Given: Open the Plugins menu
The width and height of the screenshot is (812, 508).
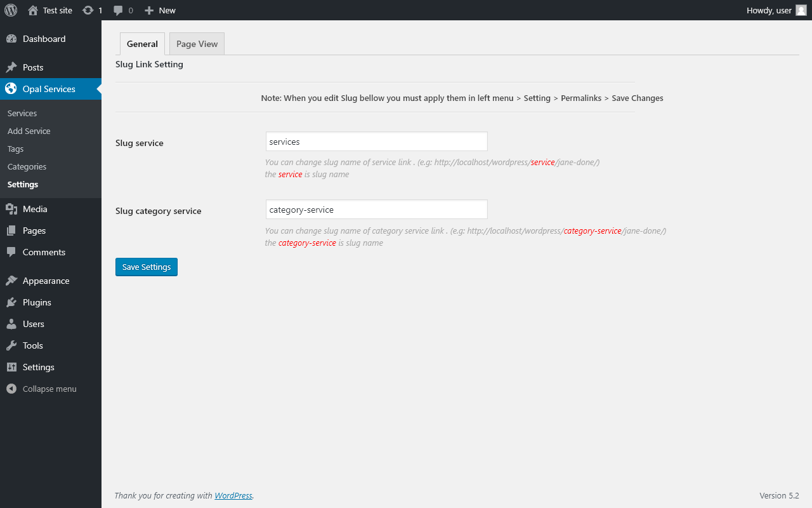Looking at the screenshot, I should coord(51,302).
